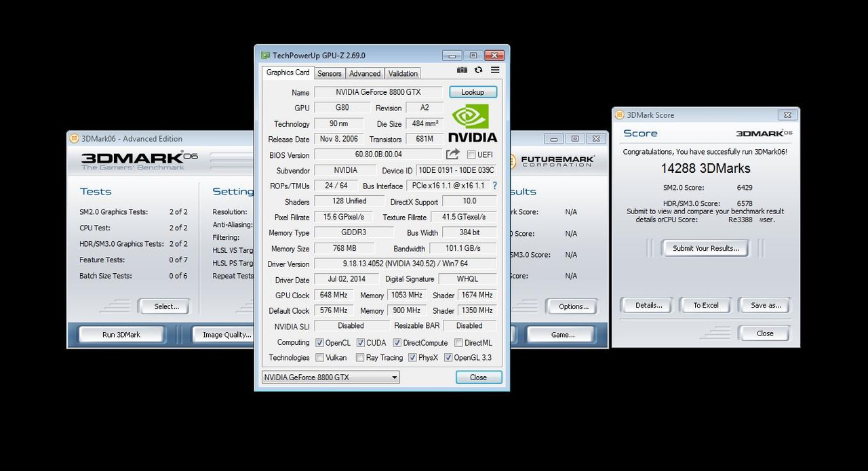Viewport: 868px width, 471px height.
Task: Click the BIOS Version field
Action: pos(378,155)
